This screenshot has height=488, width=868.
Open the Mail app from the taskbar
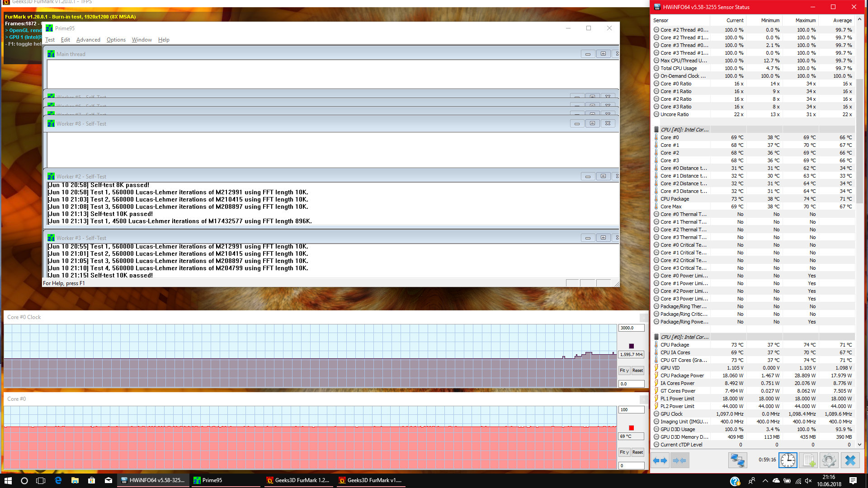(108, 480)
